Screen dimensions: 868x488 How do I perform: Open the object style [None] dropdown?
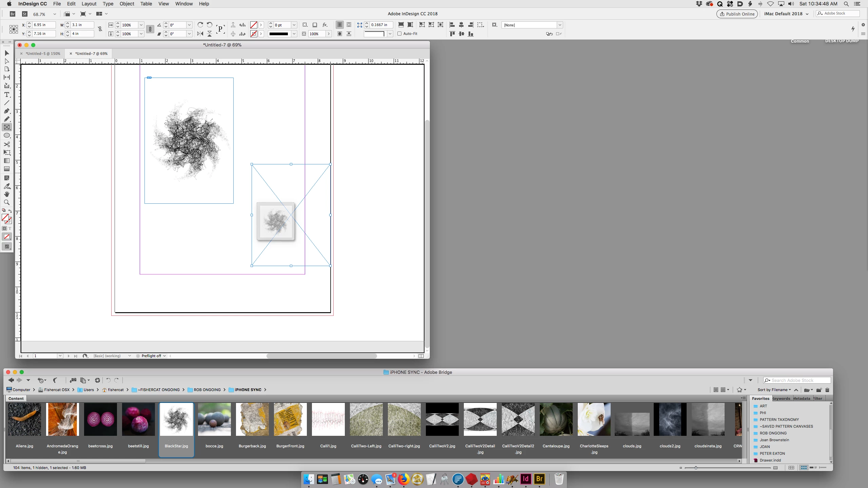point(560,25)
